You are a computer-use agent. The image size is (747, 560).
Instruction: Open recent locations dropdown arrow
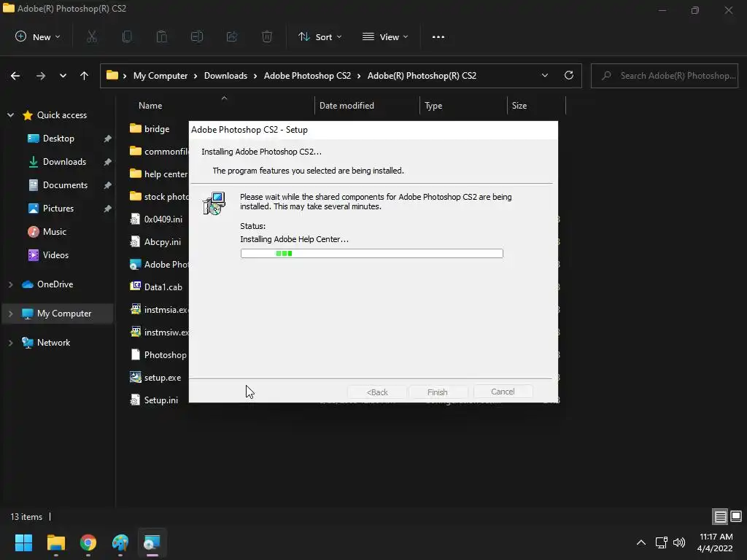[63, 76]
